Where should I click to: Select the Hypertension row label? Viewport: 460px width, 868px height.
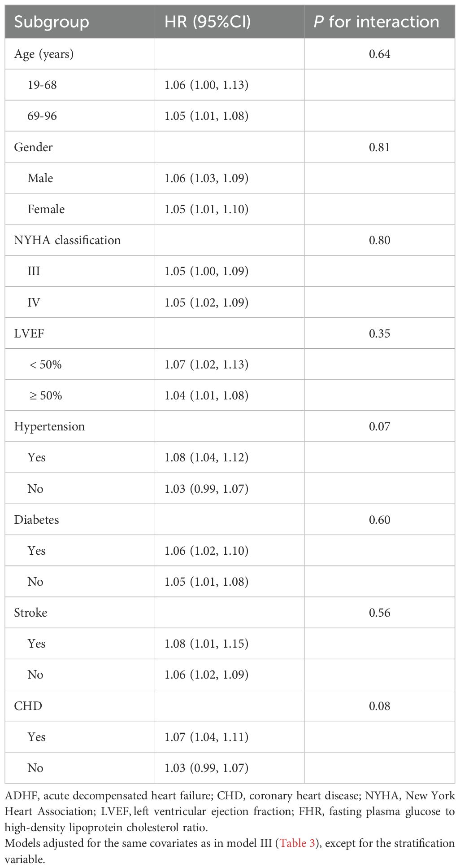click(49, 426)
